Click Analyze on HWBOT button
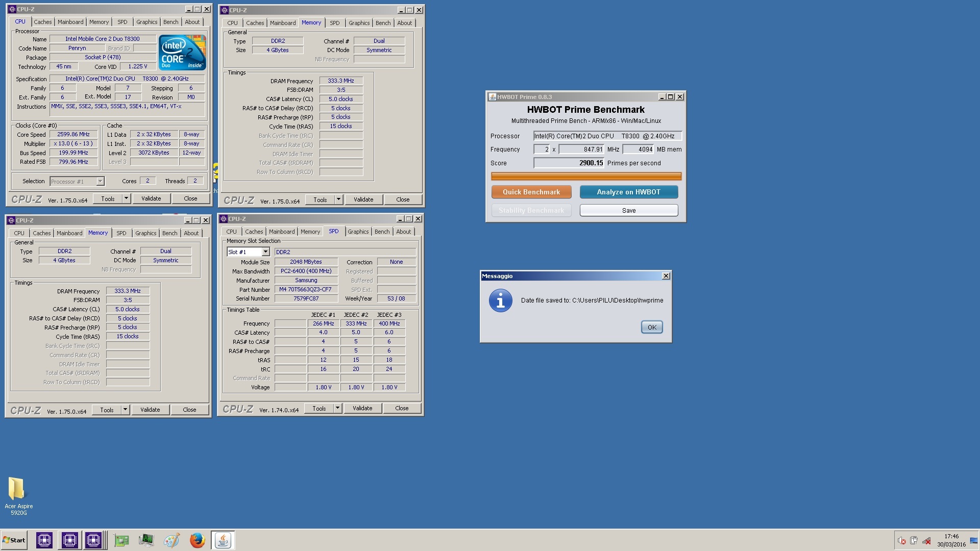The image size is (980, 551). tap(629, 192)
